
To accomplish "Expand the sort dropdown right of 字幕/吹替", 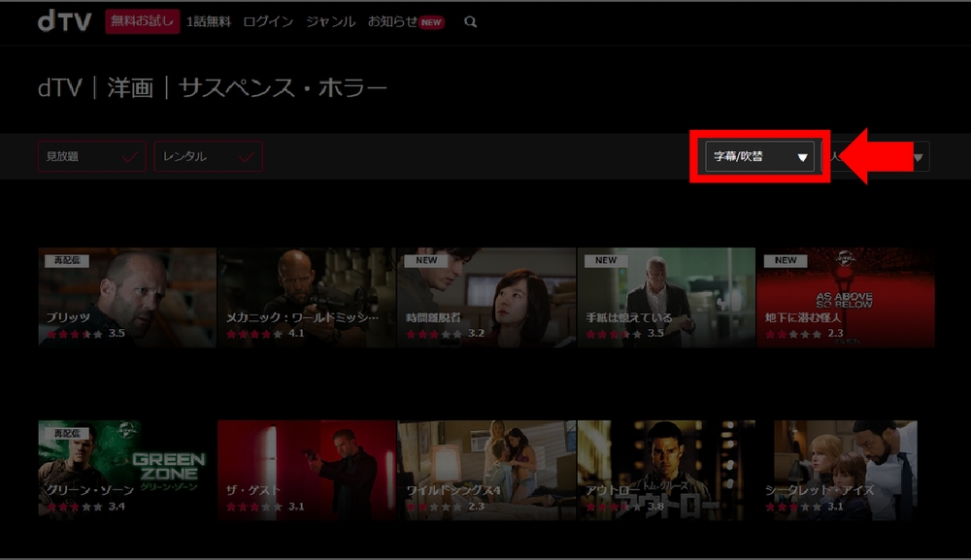I will pos(875,156).
